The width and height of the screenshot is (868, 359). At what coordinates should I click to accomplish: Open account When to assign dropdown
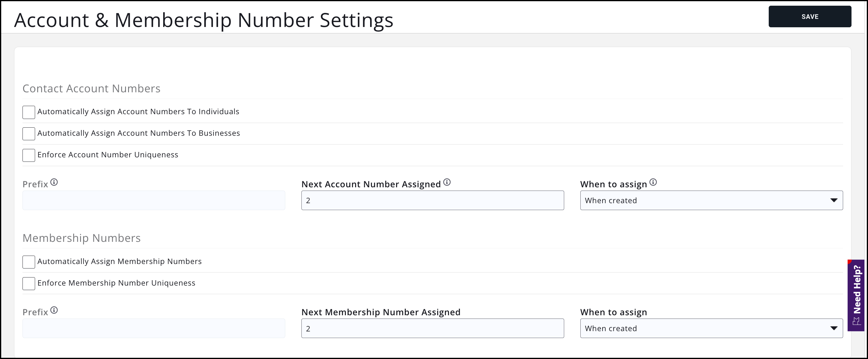click(x=711, y=200)
